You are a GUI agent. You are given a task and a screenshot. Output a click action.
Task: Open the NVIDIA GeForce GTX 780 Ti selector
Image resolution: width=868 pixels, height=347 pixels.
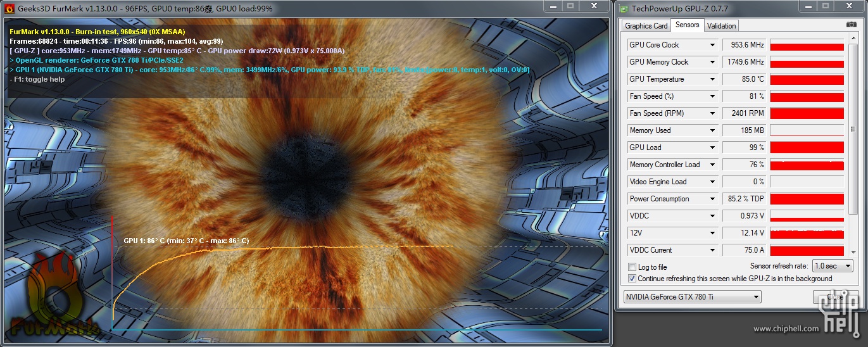pyautogui.click(x=692, y=297)
